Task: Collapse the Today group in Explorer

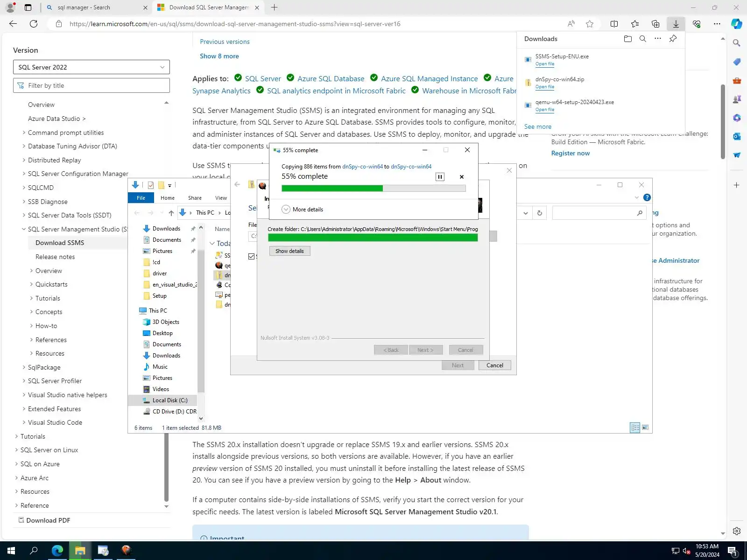Action: [x=212, y=243]
